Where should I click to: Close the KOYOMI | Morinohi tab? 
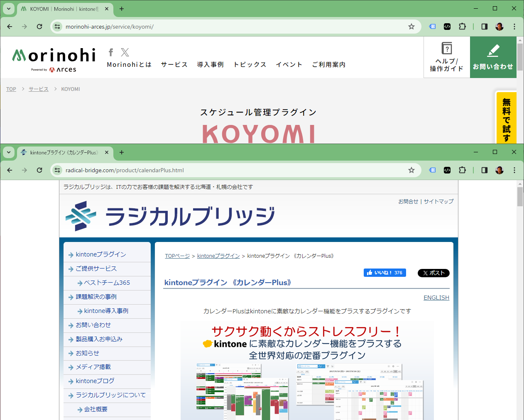click(x=107, y=9)
